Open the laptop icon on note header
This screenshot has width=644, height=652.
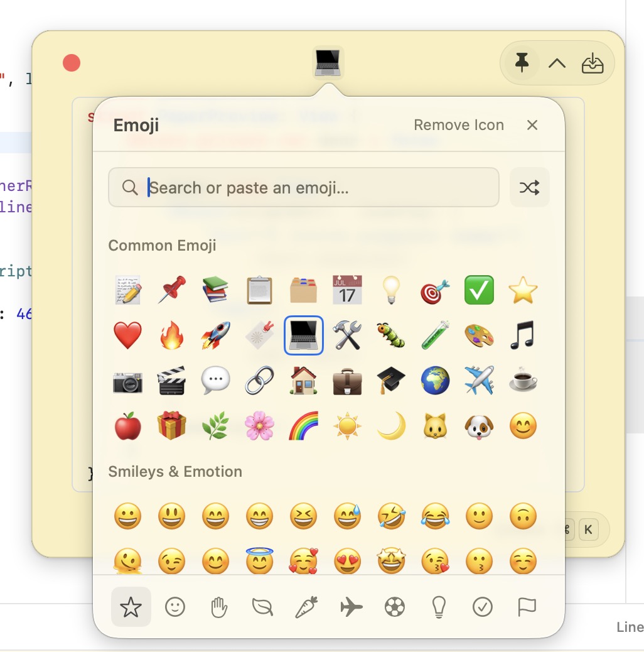click(x=328, y=62)
